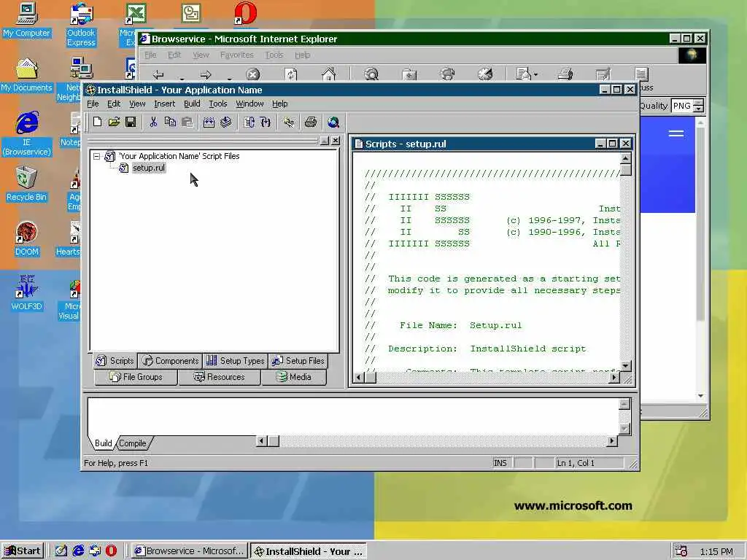
Task: Open InstallShield Help menu
Action: (279, 104)
